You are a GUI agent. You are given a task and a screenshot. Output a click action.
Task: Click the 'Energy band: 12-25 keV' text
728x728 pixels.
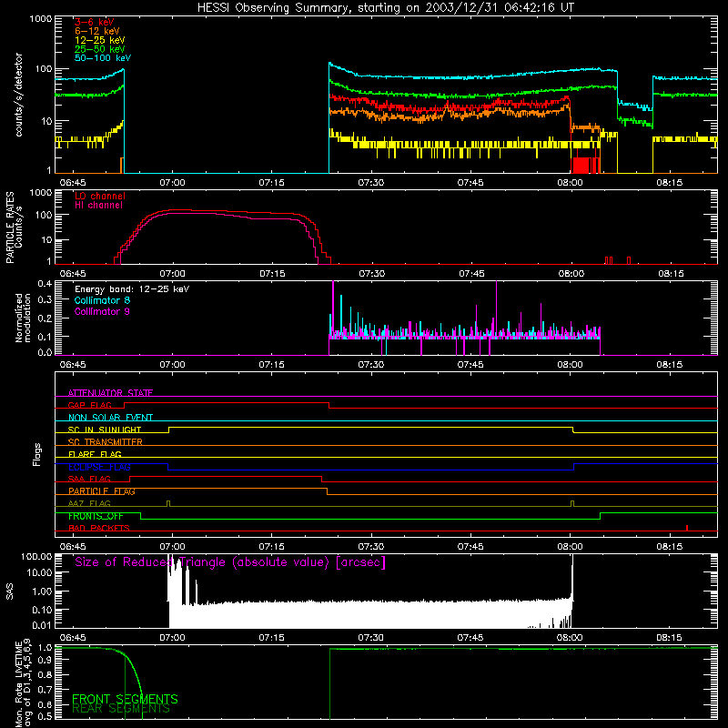(132, 289)
